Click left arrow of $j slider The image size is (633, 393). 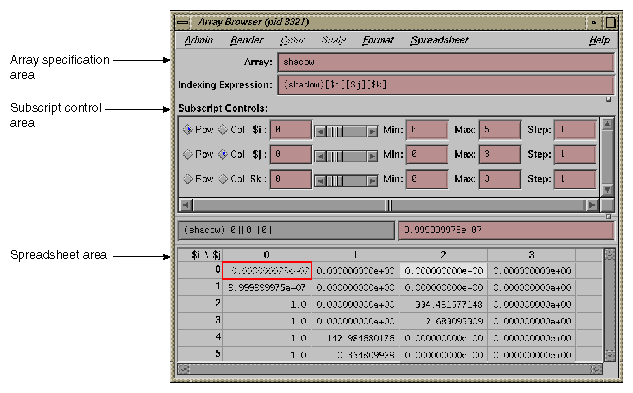[320, 156]
